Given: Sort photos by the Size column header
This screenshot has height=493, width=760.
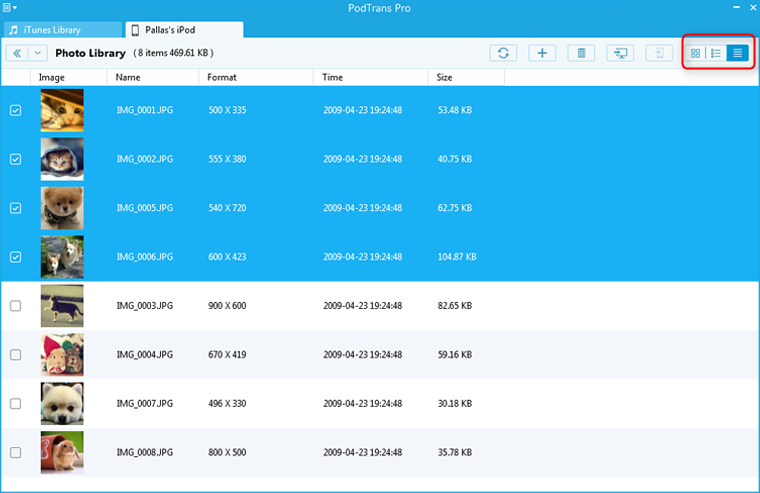Looking at the screenshot, I should (445, 77).
